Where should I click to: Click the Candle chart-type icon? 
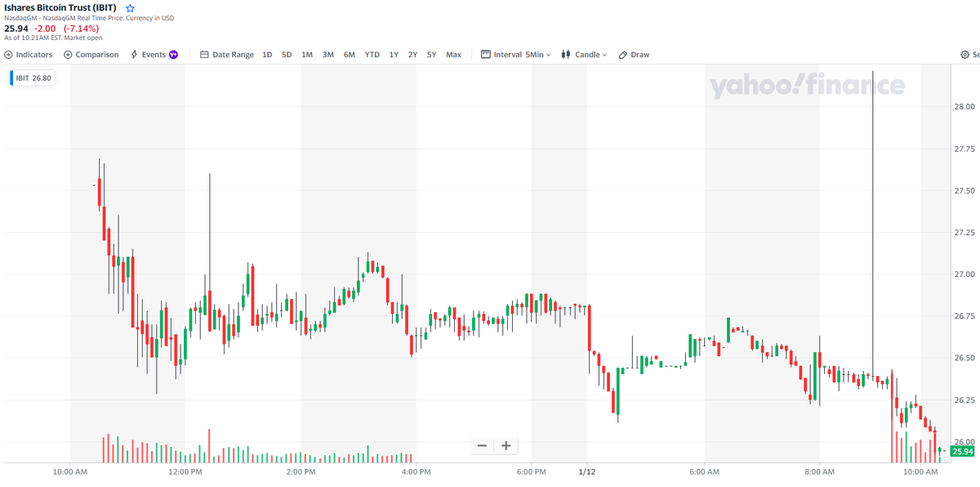click(565, 55)
